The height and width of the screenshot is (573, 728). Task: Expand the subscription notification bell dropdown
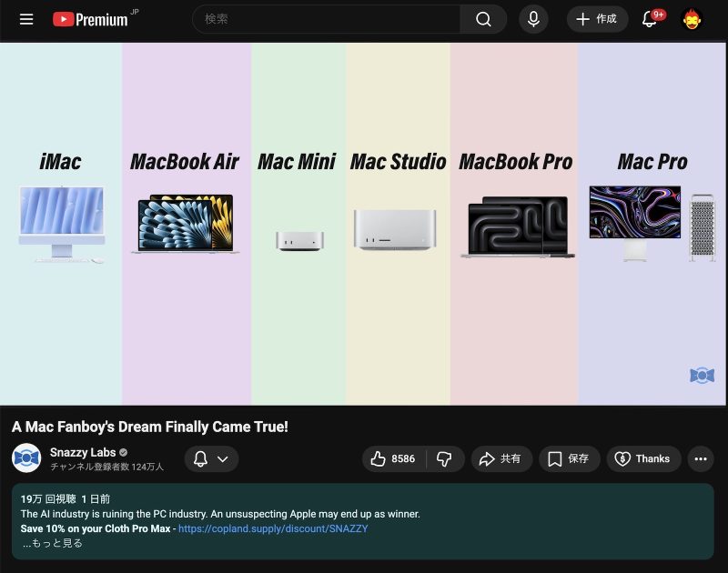pyautogui.click(x=211, y=459)
